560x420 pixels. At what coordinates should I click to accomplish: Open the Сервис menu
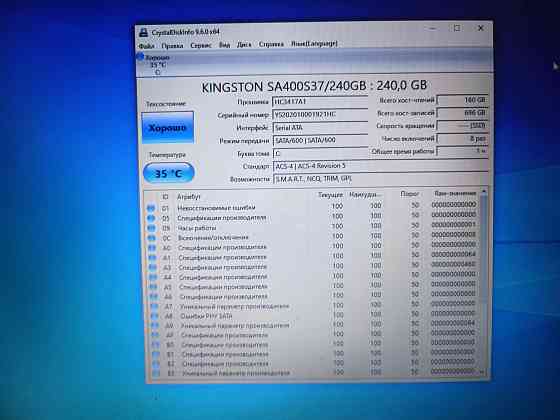pos(201,45)
